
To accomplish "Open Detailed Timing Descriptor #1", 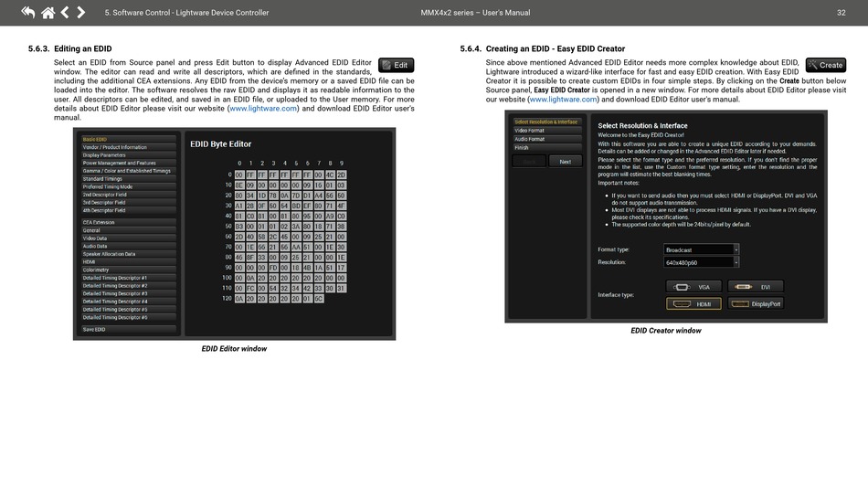I will [x=129, y=278].
